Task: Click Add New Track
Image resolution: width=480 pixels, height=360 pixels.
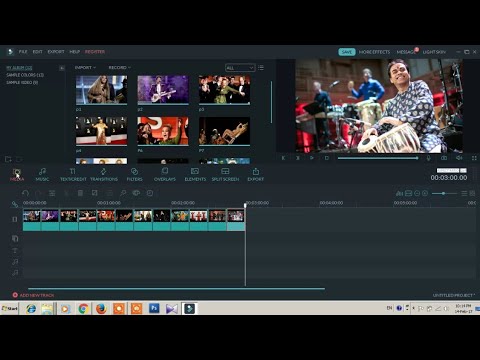Action: pyautogui.click(x=33, y=295)
